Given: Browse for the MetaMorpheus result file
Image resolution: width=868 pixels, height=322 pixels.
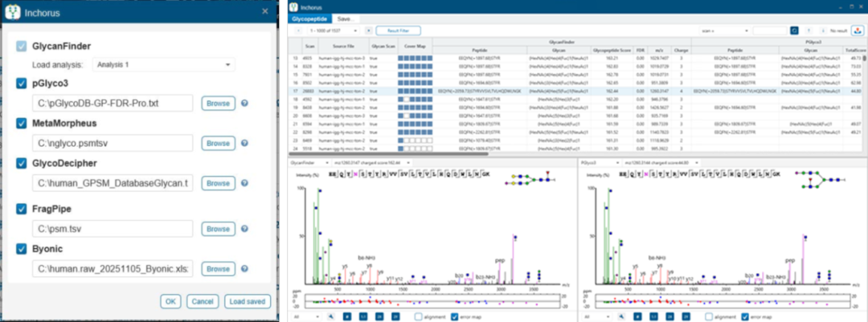Looking at the screenshot, I should coord(218,143).
